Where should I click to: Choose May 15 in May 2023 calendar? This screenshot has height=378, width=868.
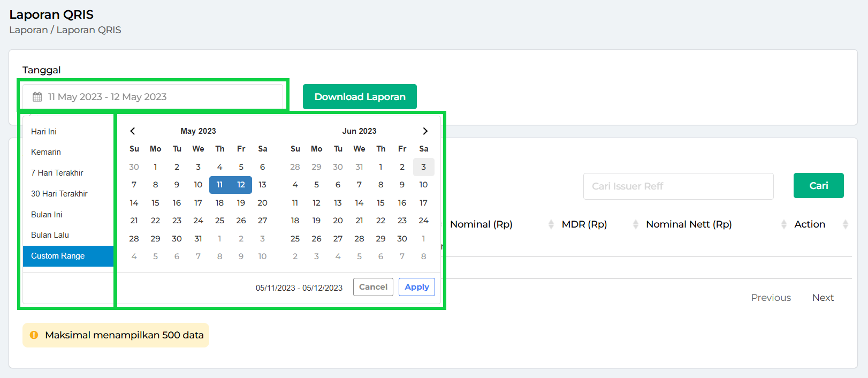[156, 203]
